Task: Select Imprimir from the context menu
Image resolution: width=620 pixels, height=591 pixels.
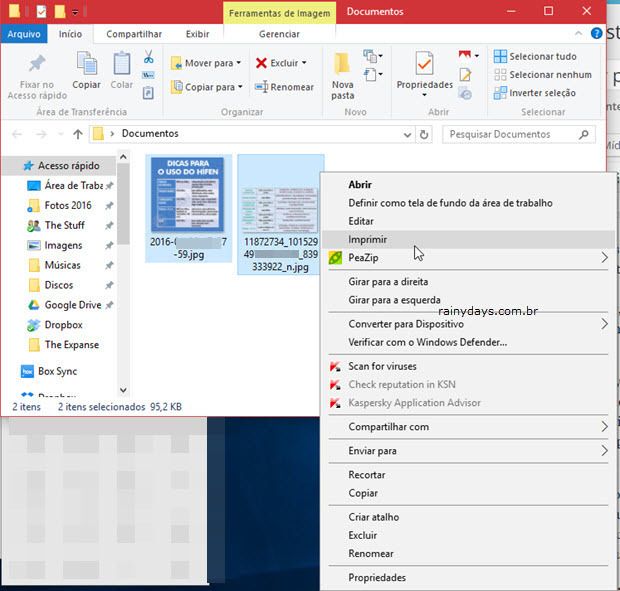Action: click(367, 239)
